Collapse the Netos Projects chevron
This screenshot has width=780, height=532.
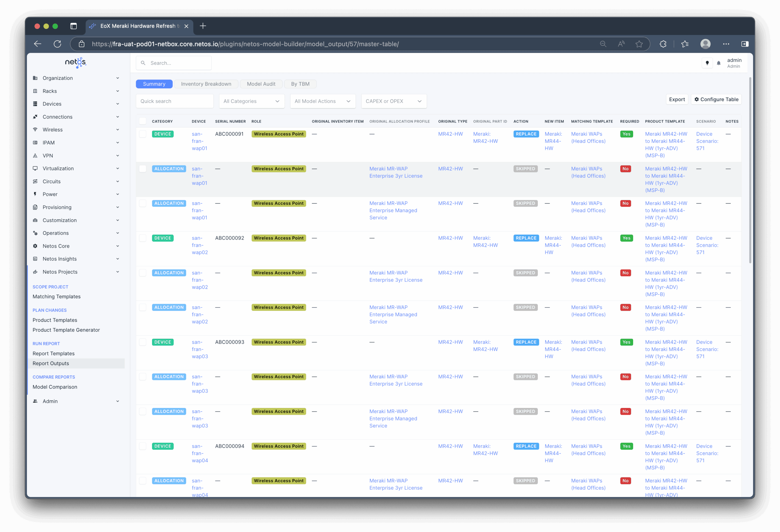(x=118, y=272)
